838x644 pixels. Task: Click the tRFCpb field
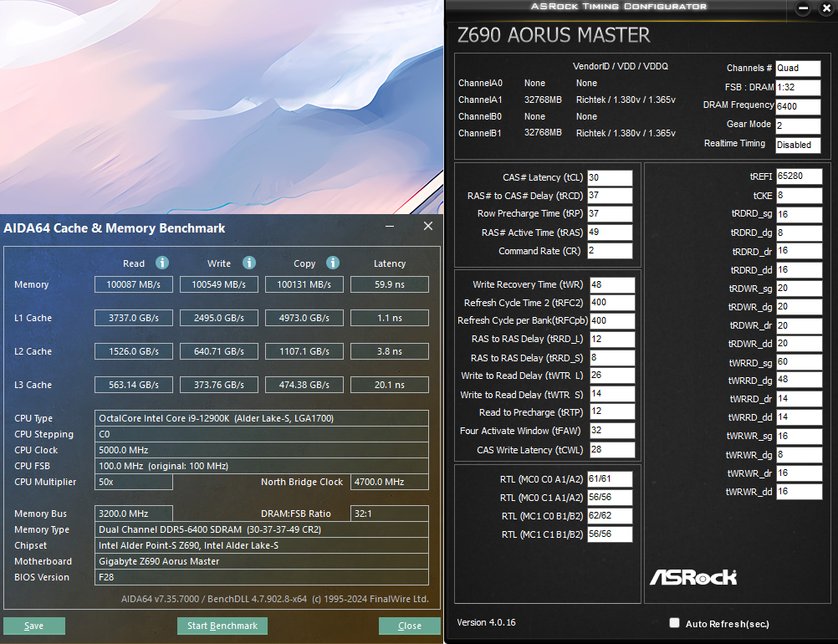[x=612, y=320]
